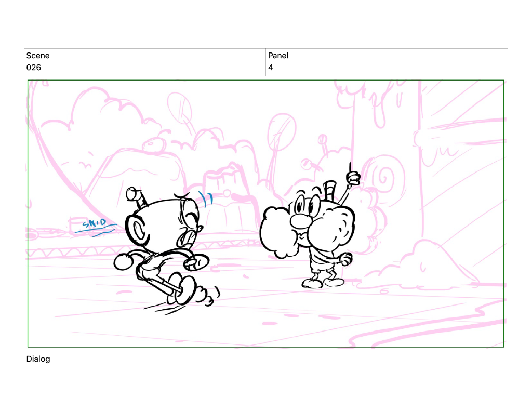532x411 pixels.
Task: Select the scene number 026 field
Action: click(x=34, y=68)
